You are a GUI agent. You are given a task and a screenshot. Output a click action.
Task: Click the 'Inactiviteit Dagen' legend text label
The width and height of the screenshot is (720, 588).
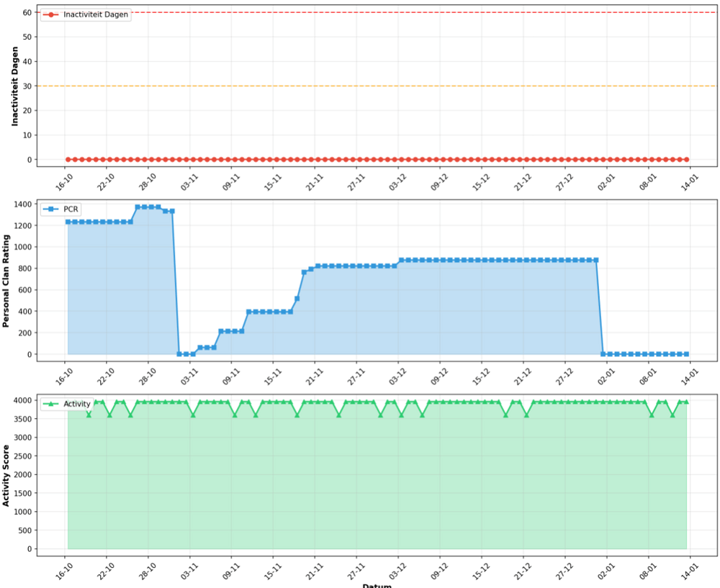(96, 14)
